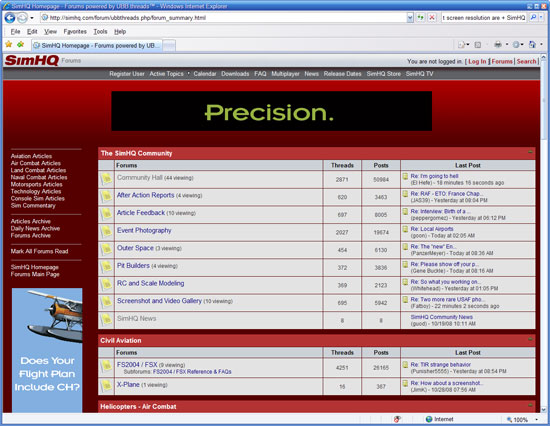Click the Favorites Center star icon
550x426 pixels.
9,45
